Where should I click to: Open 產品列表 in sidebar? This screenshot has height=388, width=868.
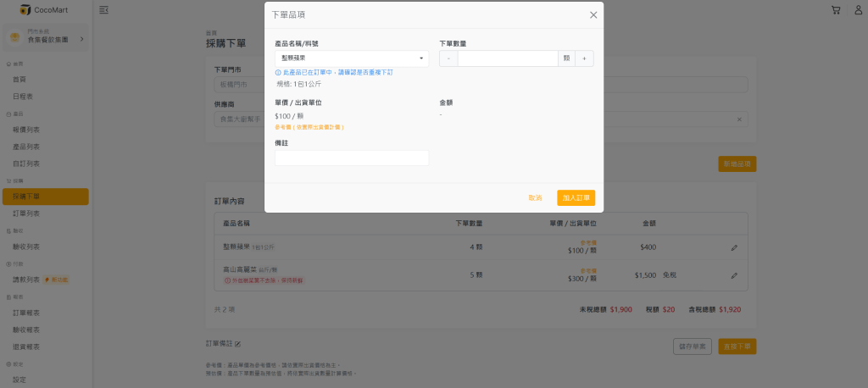click(x=26, y=147)
